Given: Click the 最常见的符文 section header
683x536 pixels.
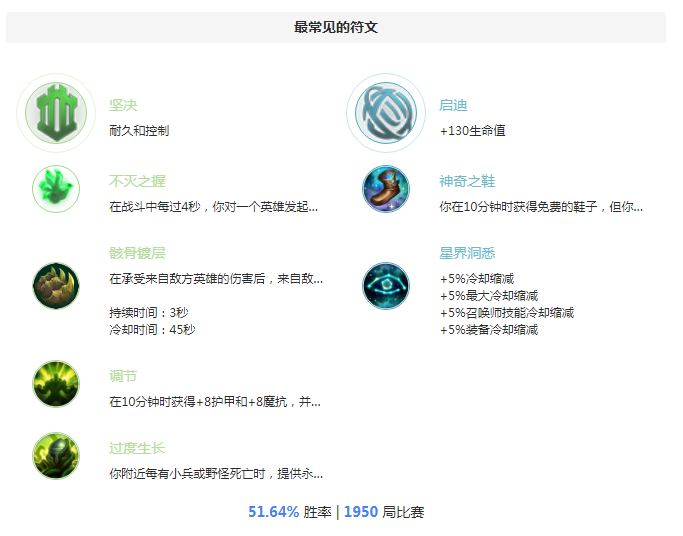Looking at the screenshot, I should 336,27.
